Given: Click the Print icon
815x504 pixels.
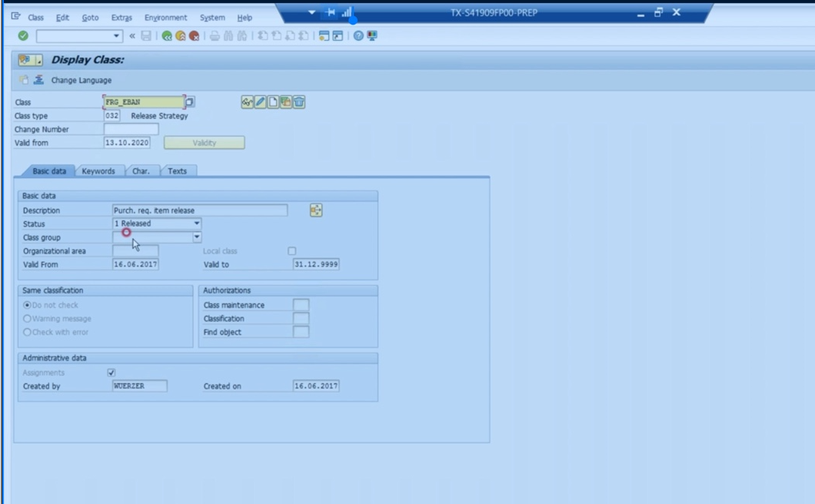Looking at the screenshot, I should tap(215, 36).
